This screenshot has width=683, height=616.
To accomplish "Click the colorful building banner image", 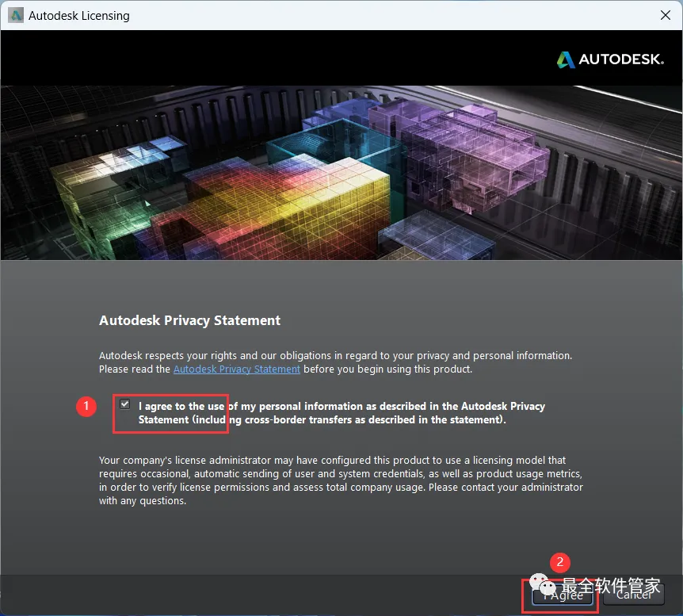I will click(341, 173).
